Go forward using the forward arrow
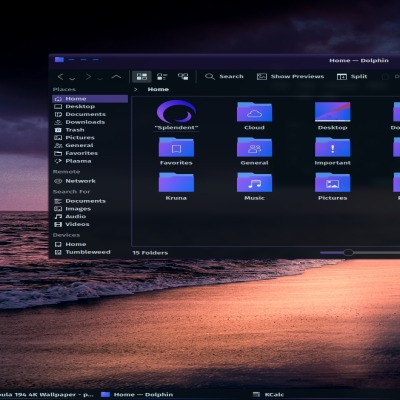The height and width of the screenshot is (400, 400). click(88, 77)
